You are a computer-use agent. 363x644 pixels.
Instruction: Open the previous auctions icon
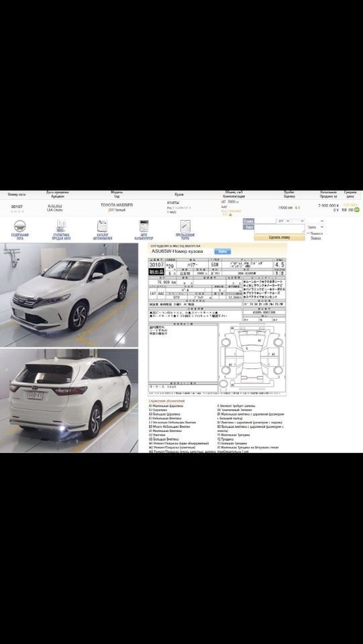(x=185, y=227)
